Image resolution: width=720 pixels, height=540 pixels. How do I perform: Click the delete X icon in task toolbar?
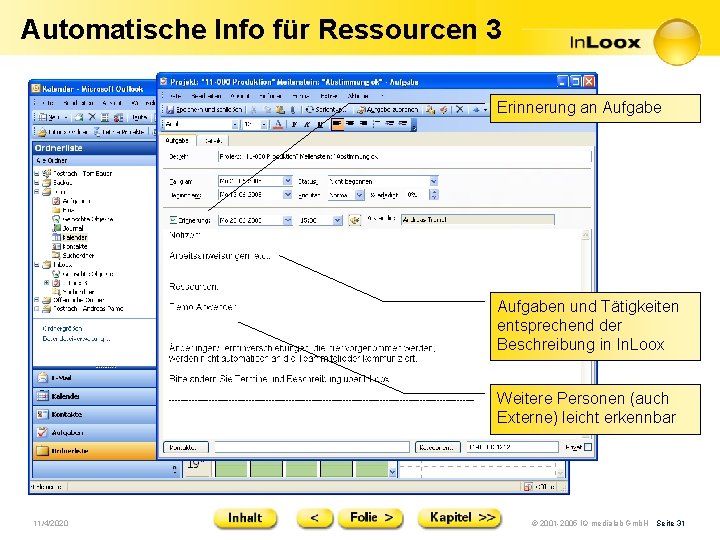point(459,109)
